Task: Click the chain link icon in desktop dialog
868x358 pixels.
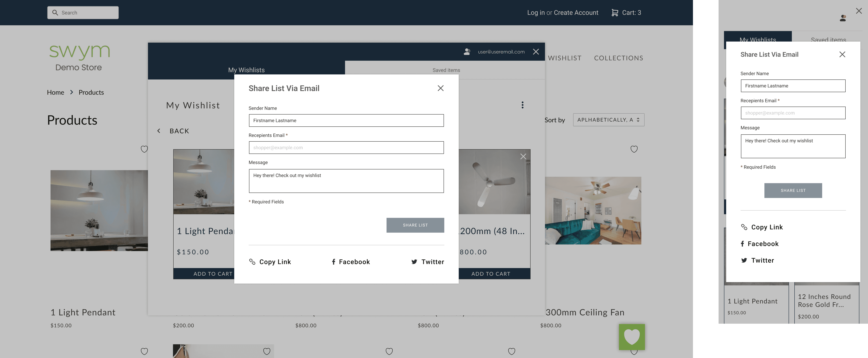Action: (252, 262)
